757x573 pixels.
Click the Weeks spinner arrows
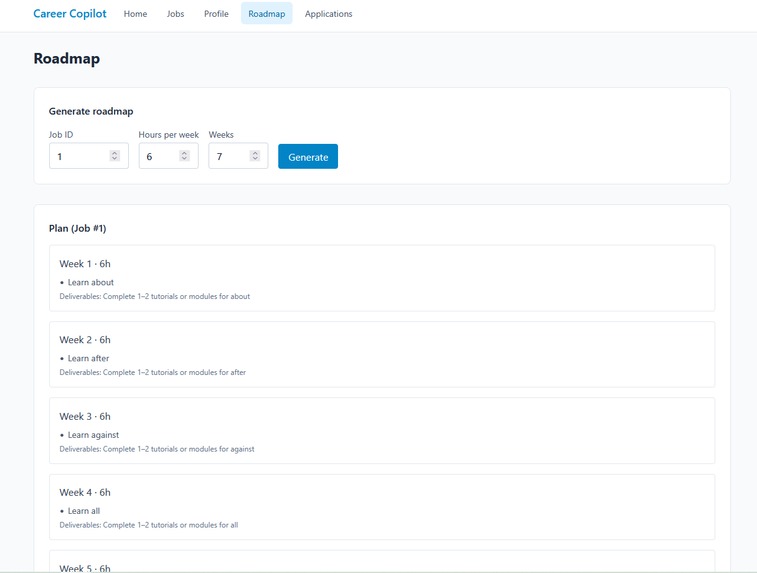[x=255, y=155]
